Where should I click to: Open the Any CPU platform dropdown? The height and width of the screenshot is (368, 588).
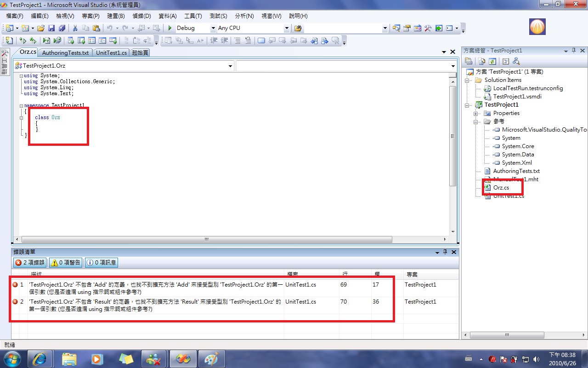pyautogui.click(x=287, y=28)
